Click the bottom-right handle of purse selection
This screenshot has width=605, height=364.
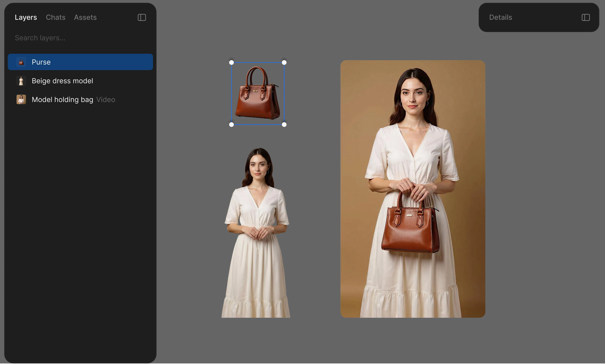coord(284,125)
